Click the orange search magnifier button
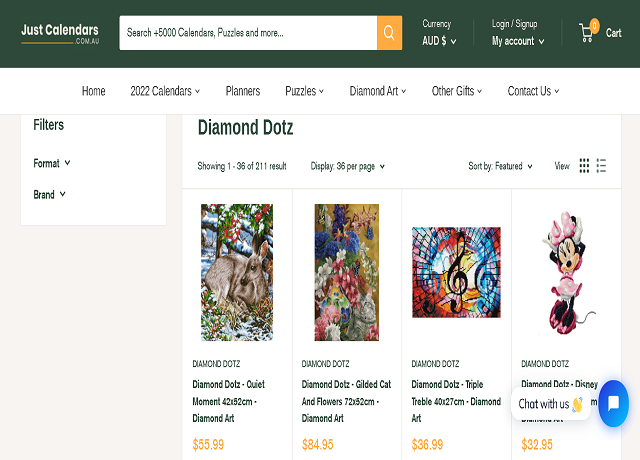The image size is (640, 460). coord(389,33)
